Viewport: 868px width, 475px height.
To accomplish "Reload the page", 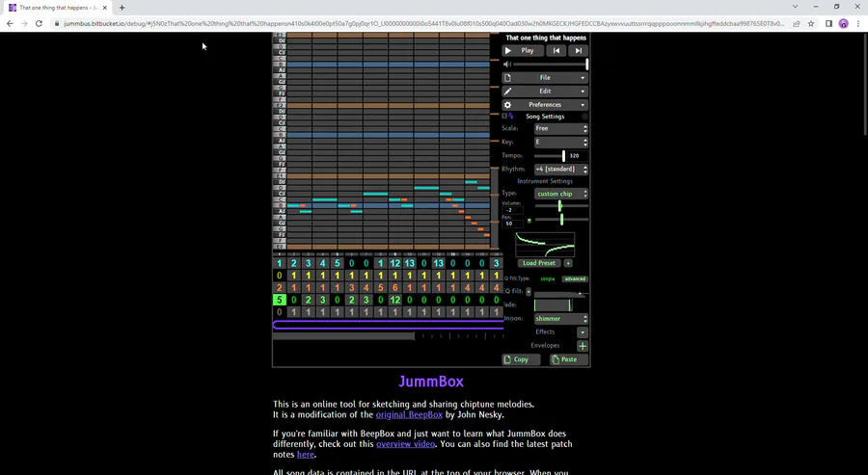I will point(39,24).
